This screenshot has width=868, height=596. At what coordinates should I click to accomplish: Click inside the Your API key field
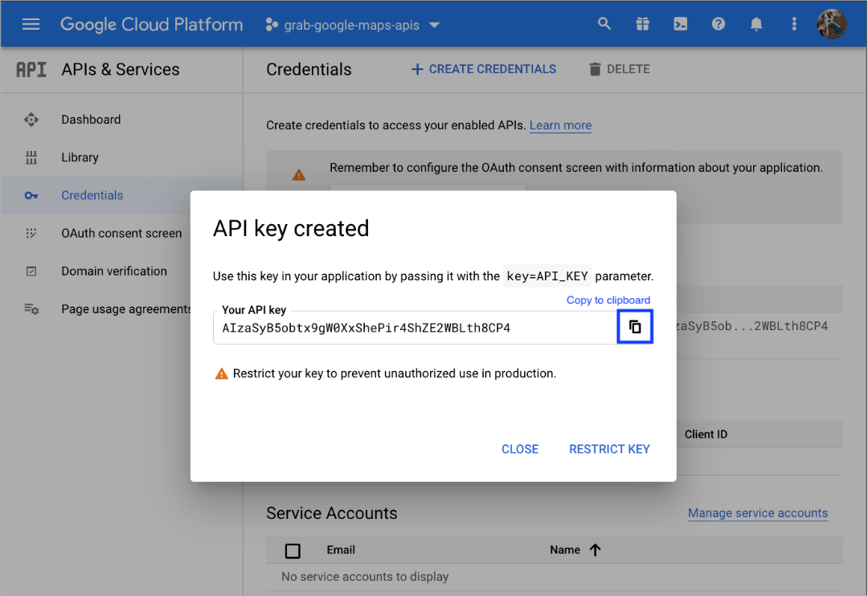click(x=416, y=328)
